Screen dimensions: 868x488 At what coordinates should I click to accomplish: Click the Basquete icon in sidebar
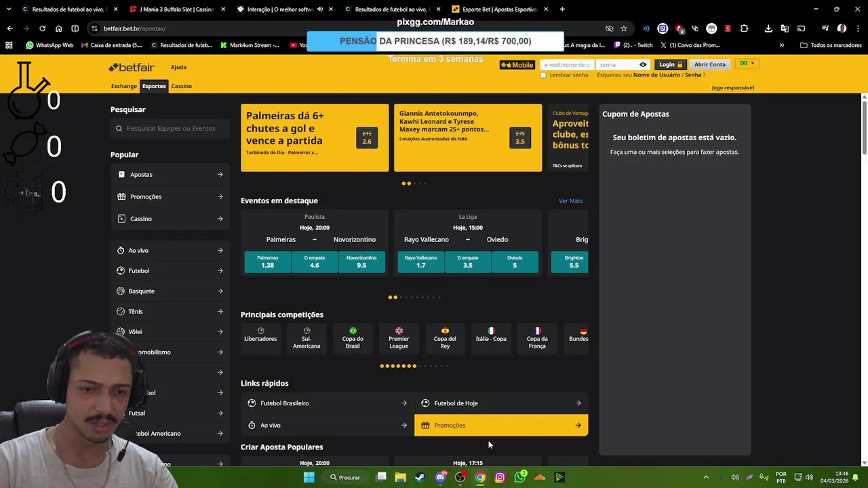click(x=120, y=291)
